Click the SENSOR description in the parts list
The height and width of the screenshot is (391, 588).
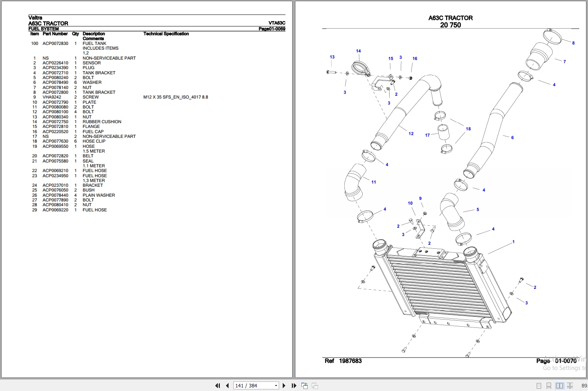(x=91, y=63)
